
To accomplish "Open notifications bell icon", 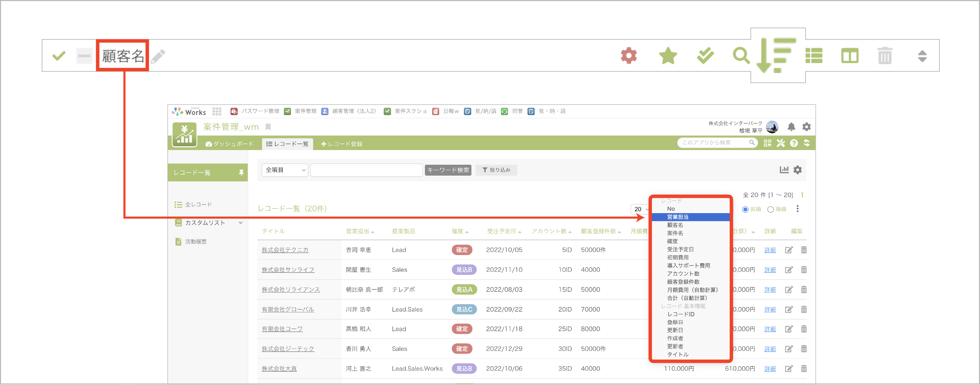I will pos(791,127).
